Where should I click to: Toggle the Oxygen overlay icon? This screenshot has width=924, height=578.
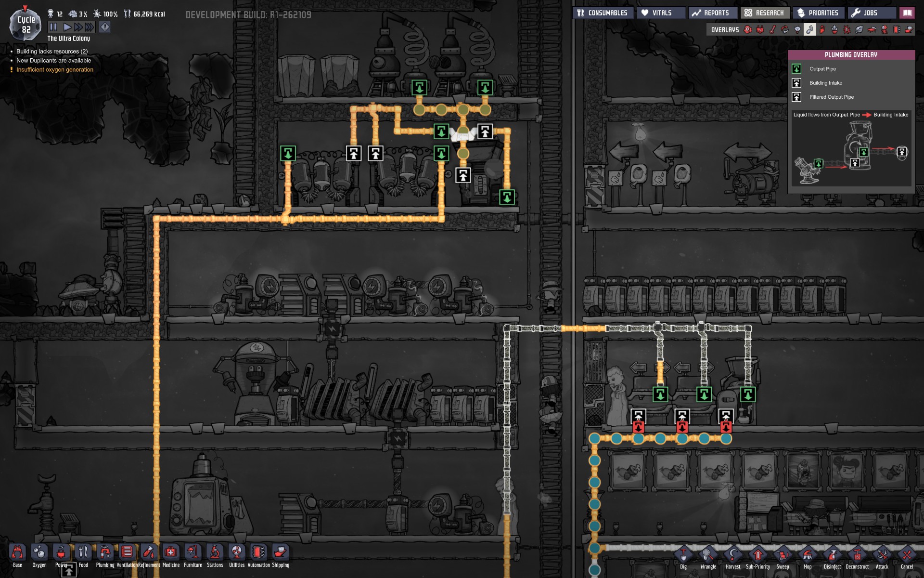[747, 30]
